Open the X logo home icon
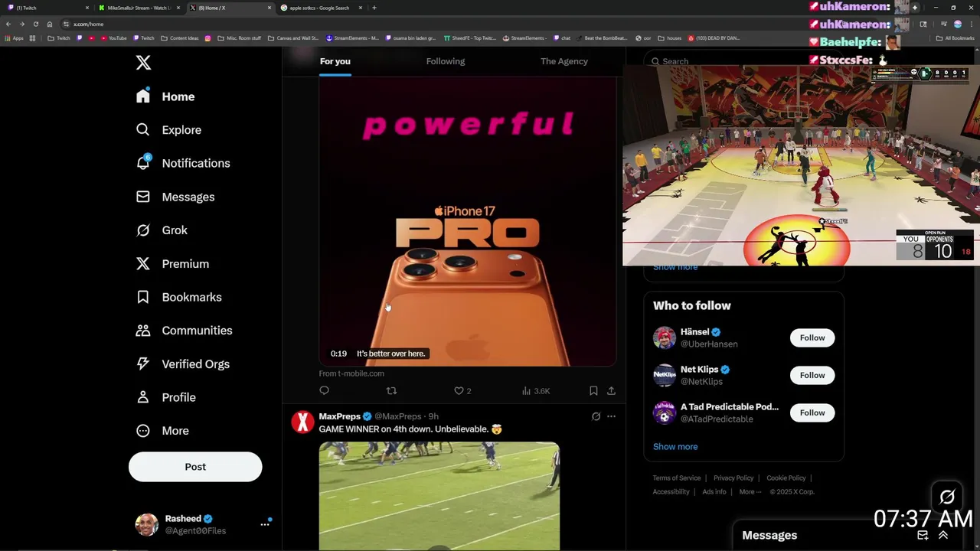 pos(143,63)
